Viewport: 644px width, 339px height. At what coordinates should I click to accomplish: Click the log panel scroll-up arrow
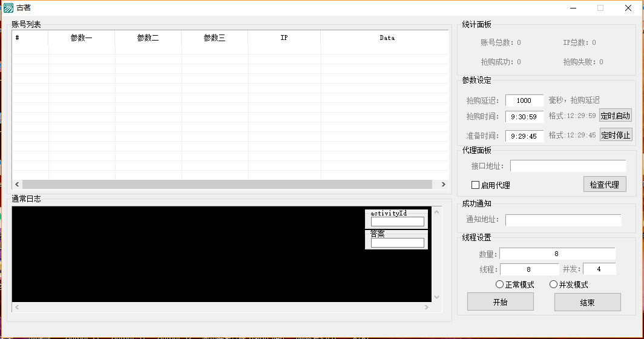[x=437, y=212]
